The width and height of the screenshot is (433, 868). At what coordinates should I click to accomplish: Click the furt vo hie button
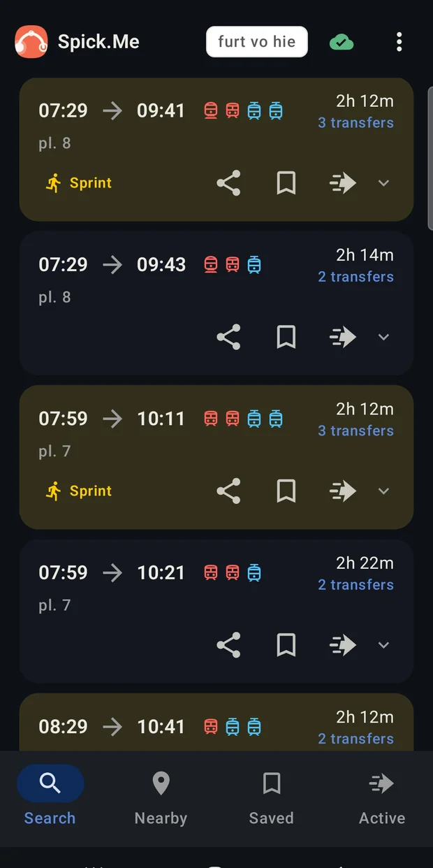point(256,41)
